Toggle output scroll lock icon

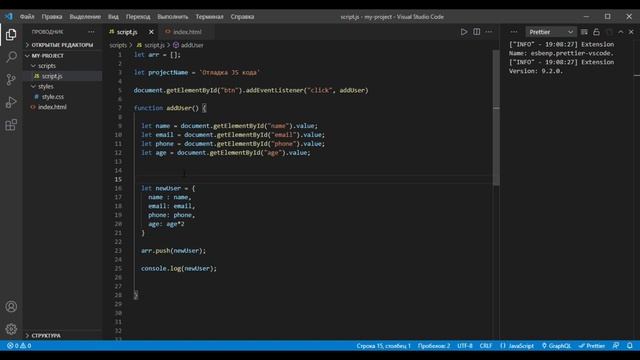596,32
